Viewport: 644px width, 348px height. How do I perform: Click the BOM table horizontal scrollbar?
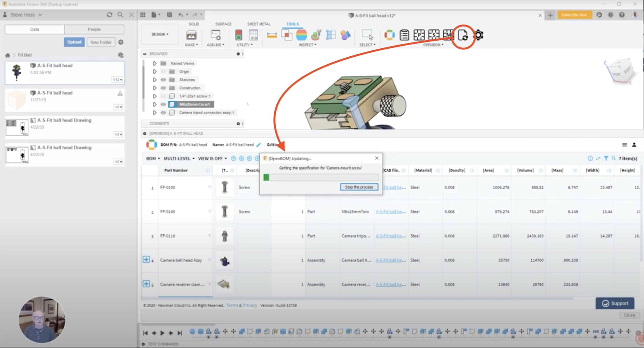coord(357,299)
